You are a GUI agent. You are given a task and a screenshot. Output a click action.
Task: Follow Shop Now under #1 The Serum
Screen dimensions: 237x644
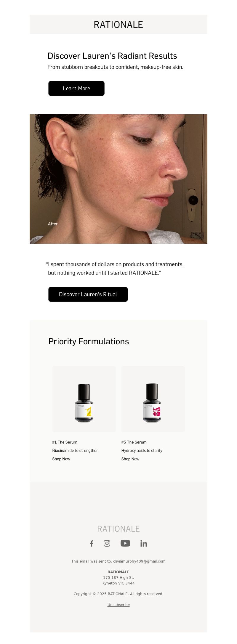(x=61, y=459)
